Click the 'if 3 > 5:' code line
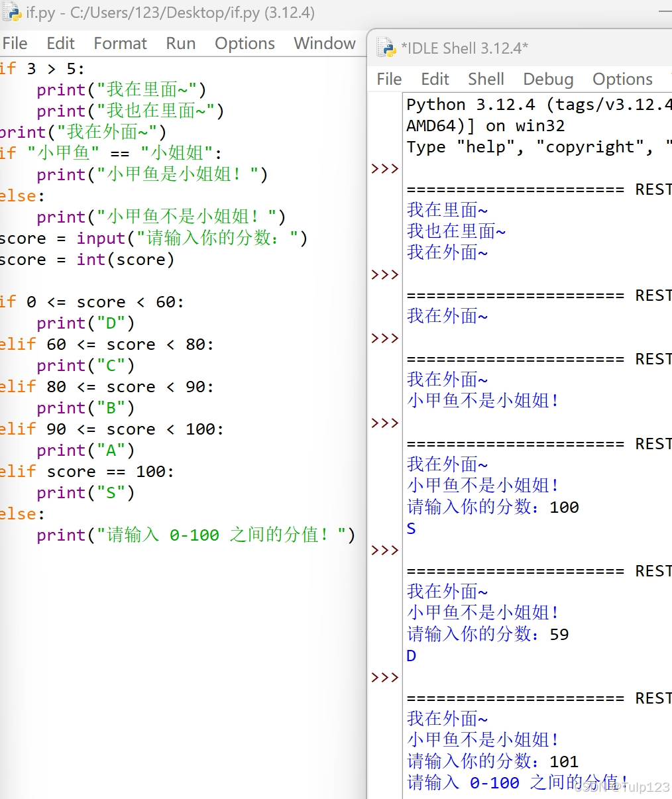Screen dimensions: 672x799 click(x=42, y=69)
